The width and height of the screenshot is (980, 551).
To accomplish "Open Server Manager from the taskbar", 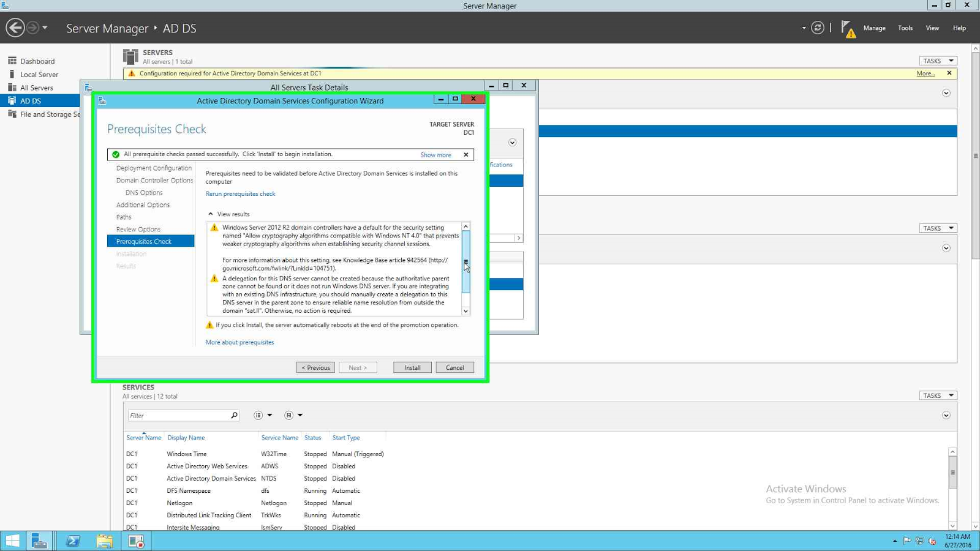I will click(40, 541).
